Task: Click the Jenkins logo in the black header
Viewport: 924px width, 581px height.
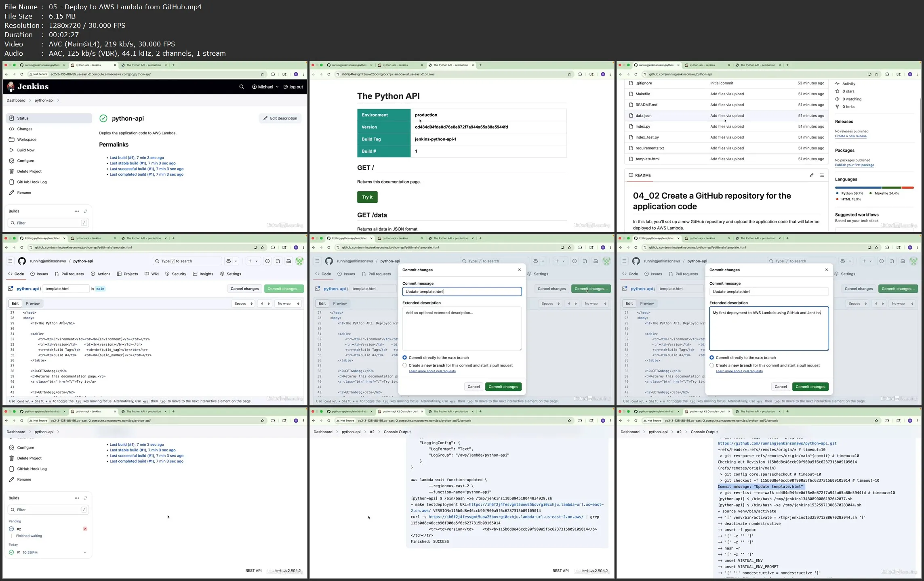Action: coord(27,86)
